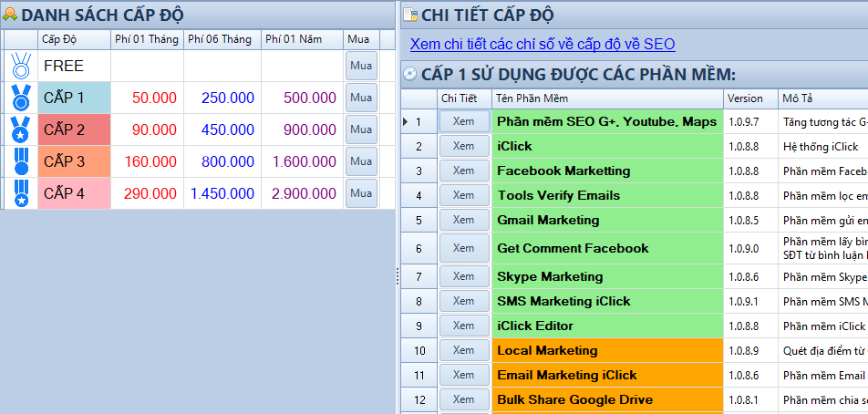The image size is (868, 414).
Task: Click Xem for Email Marketing iClick
Action: point(464,375)
